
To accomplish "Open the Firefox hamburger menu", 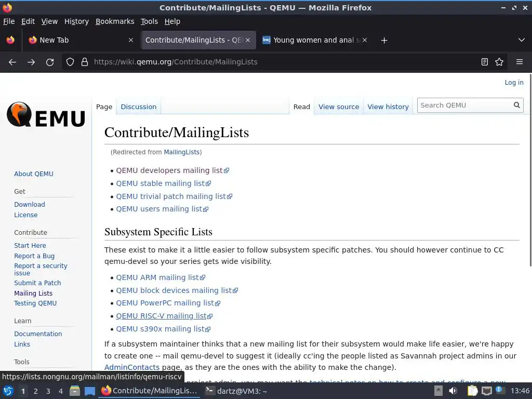I will pyautogui.click(x=520, y=62).
